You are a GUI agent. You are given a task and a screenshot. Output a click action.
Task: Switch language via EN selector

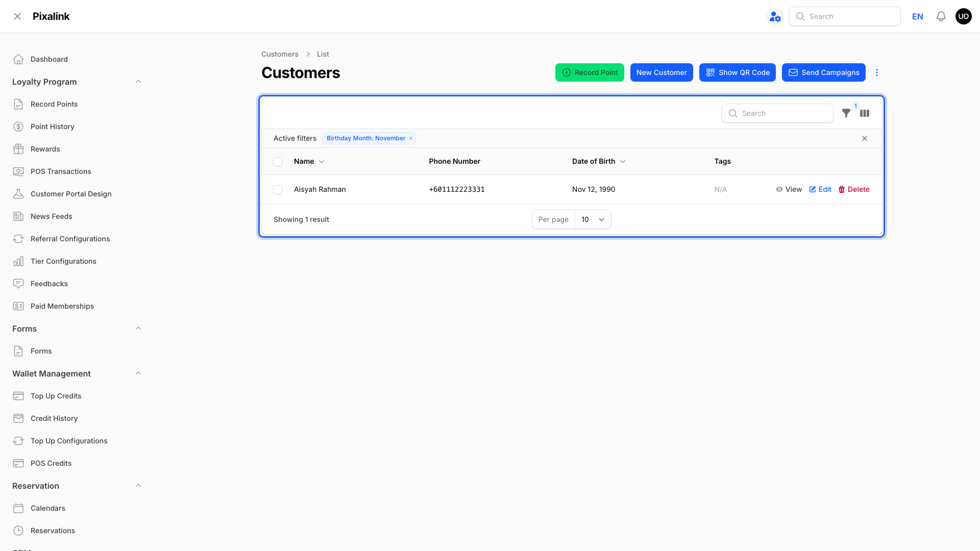pyautogui.click(x=918, y=16)
